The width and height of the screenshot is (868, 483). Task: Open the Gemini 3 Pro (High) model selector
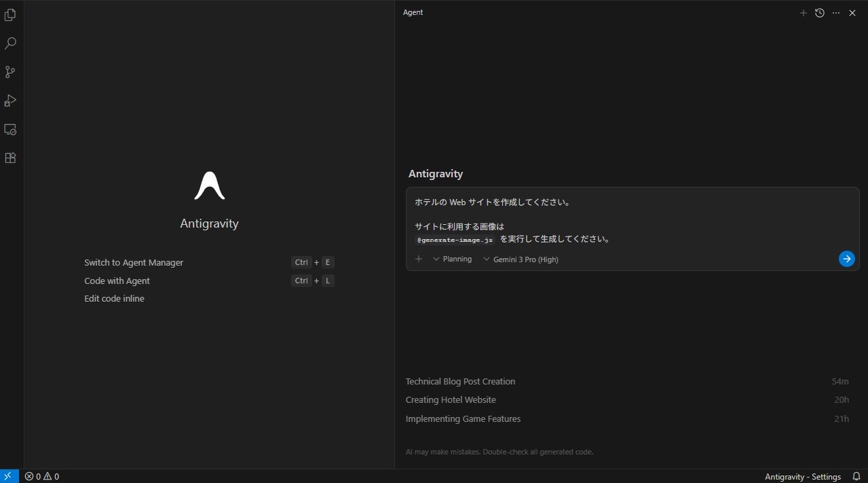pyautogui.click(x=521, y=260)
